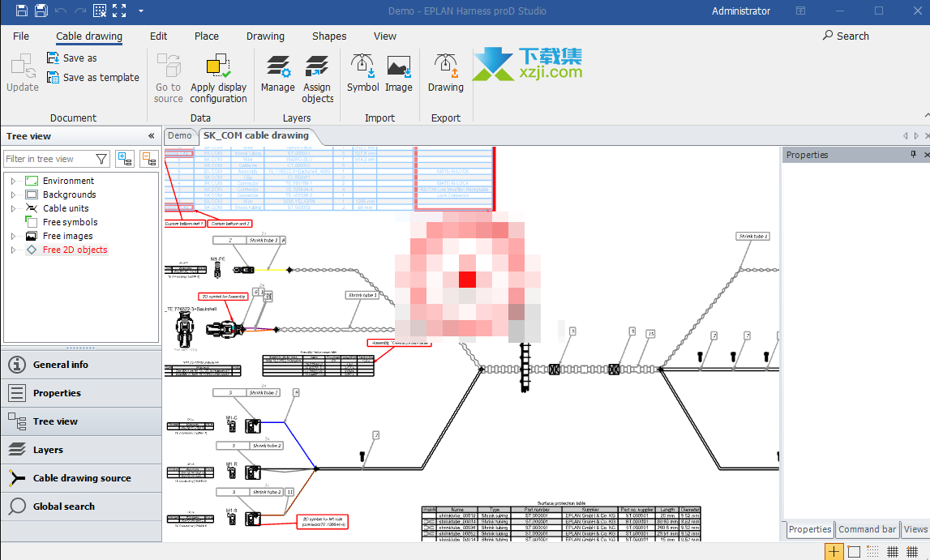Expand the Backgrounds tree node

point(13,195)
